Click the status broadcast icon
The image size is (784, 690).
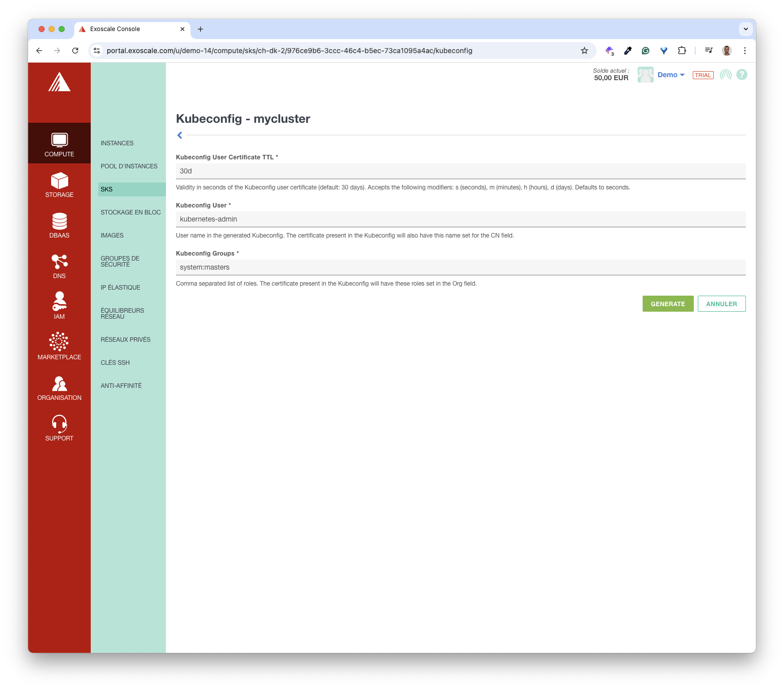725,75
